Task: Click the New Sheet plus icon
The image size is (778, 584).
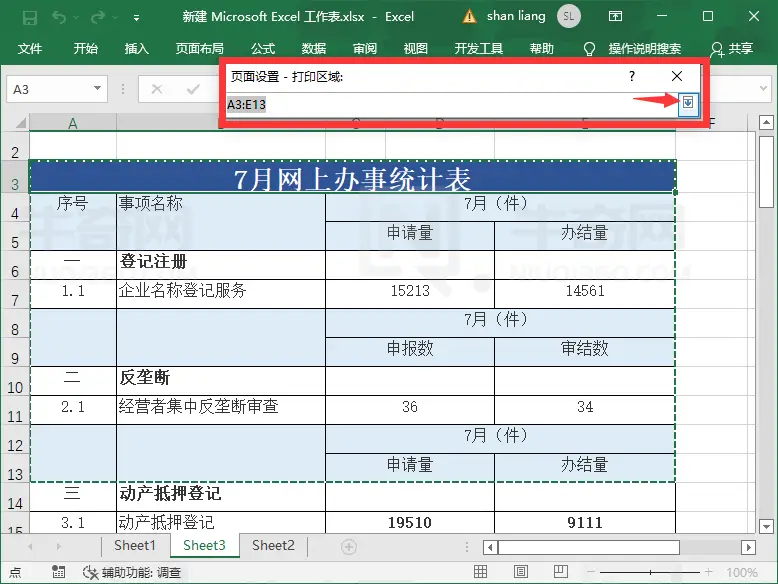Action: point(349,547)
